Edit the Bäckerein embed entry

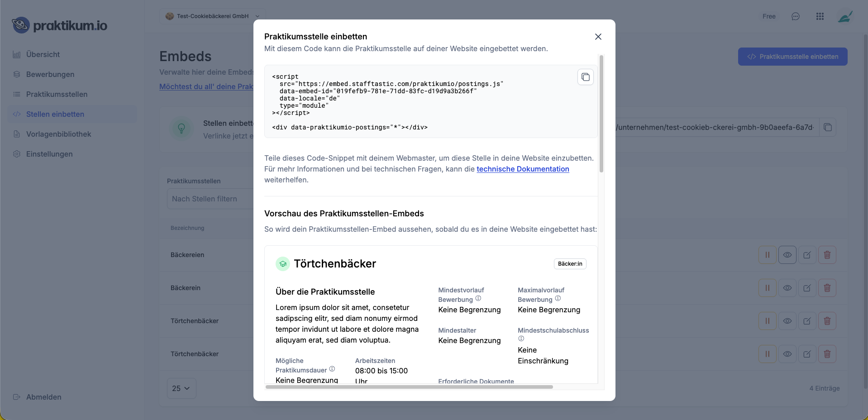(x=807, y=288)
